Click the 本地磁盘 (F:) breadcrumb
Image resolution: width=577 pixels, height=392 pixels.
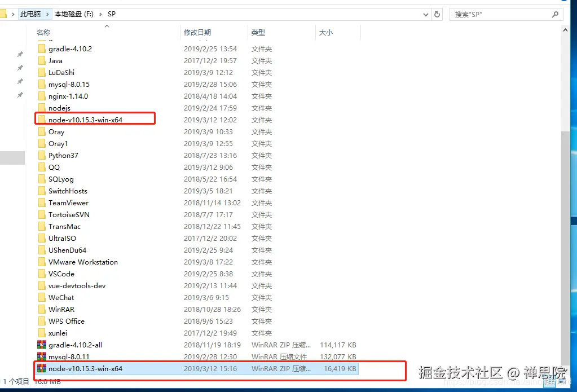click(74, 14)
